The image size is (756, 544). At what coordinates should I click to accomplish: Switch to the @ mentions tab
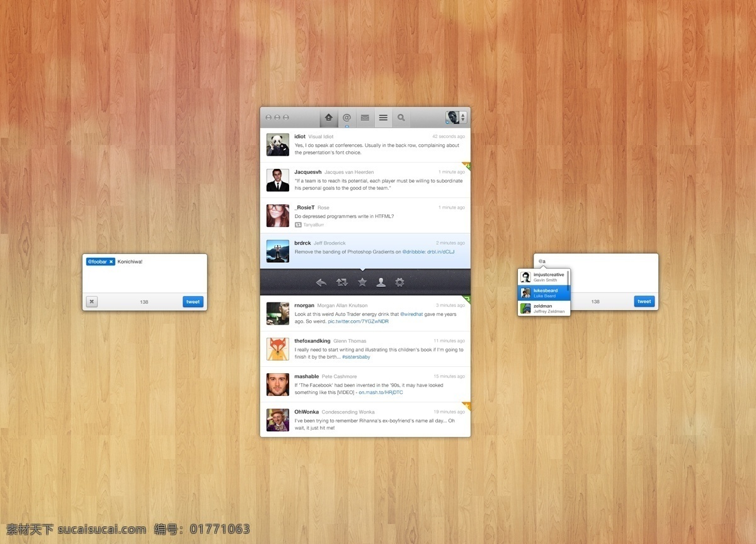click(x=346, y=117)
